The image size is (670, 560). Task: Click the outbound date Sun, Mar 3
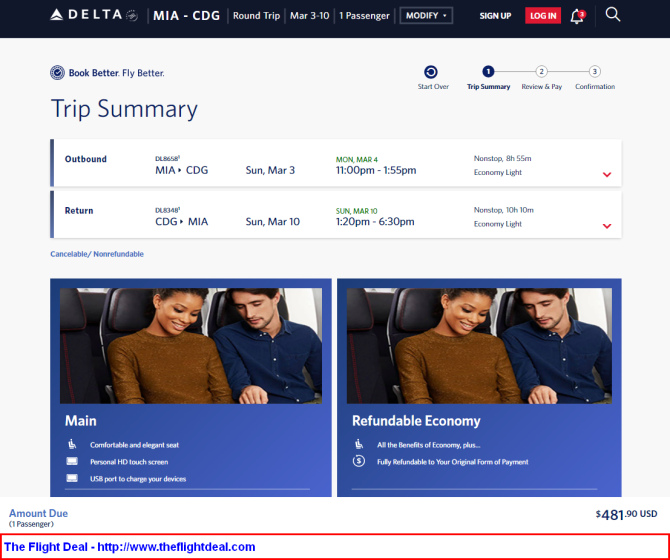click(270, 170)
